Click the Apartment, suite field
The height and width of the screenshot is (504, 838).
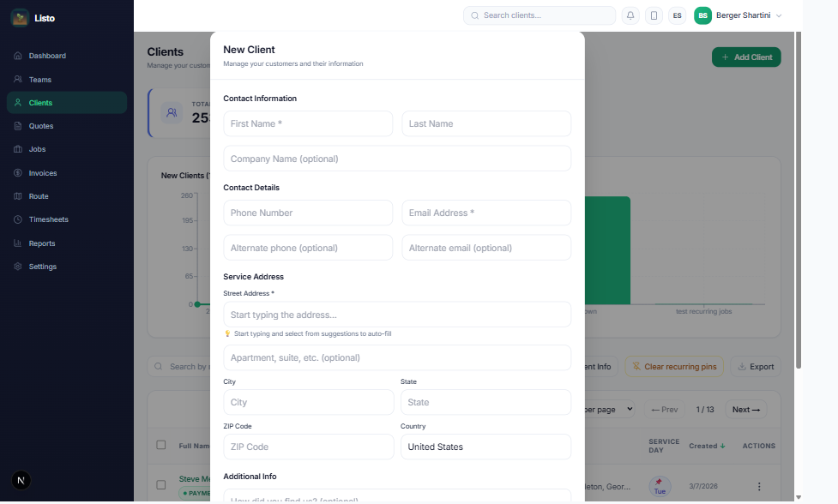397,357
